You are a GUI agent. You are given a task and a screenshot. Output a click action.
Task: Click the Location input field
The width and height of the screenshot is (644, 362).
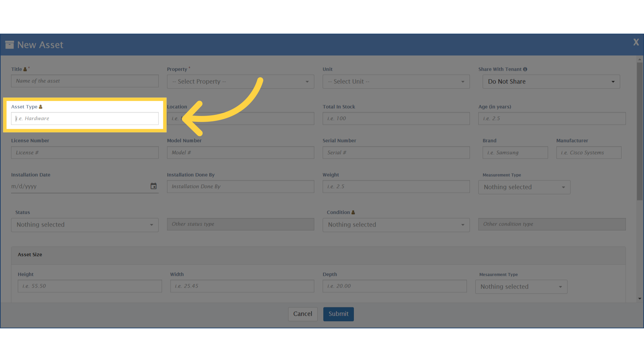coord(240,119)
